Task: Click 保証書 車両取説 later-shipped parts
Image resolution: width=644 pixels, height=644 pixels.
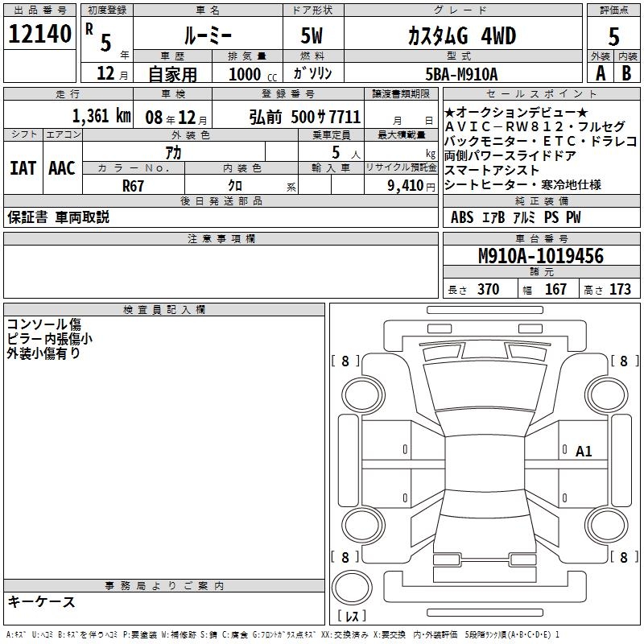Action: click(58, 217)
